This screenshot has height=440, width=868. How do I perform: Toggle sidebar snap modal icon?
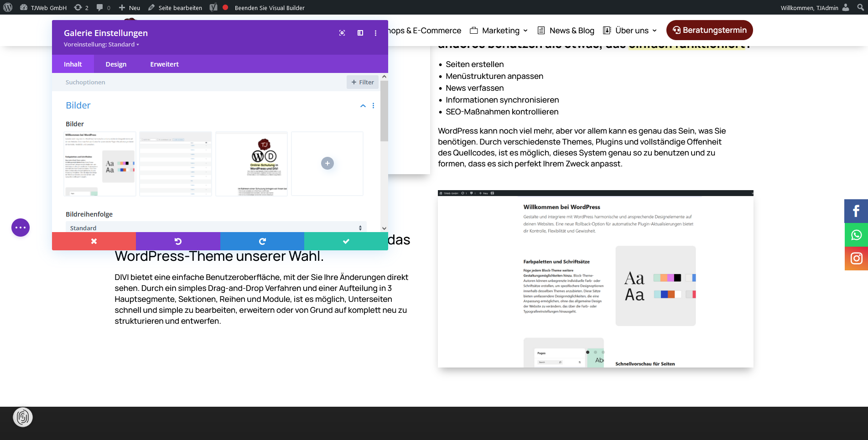360,33
